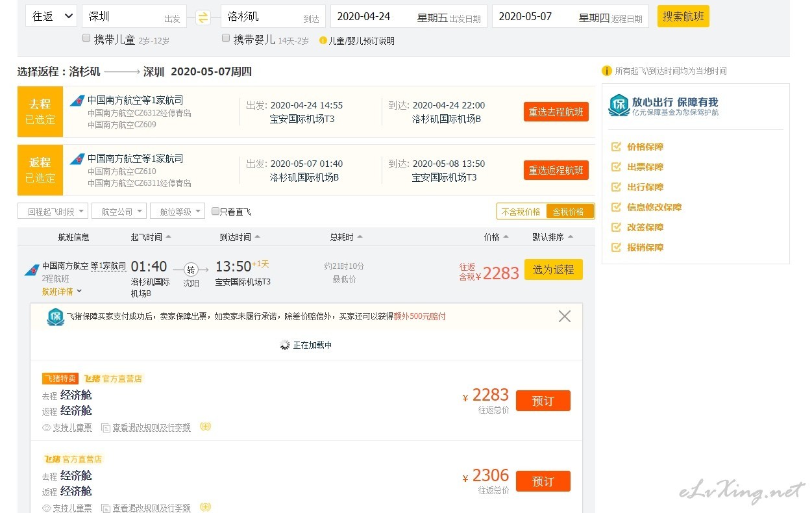
Task: Click the China Southern logo in outbound row
Action: 77,101
